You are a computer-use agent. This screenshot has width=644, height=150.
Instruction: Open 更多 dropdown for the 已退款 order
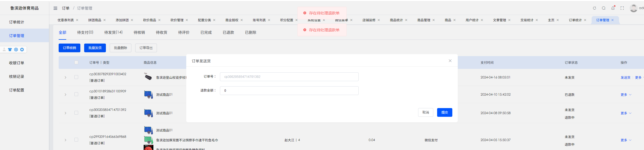point(626,95)
